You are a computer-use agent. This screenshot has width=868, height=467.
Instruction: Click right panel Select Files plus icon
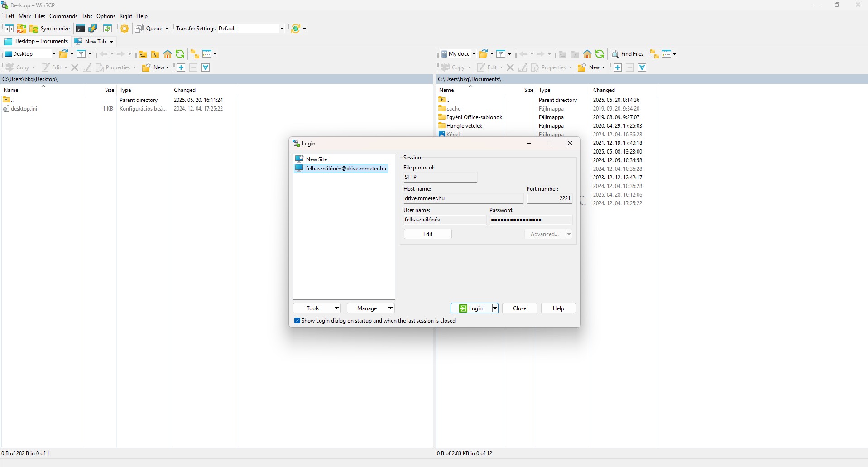pyautogui.click(x=618, y=67)
